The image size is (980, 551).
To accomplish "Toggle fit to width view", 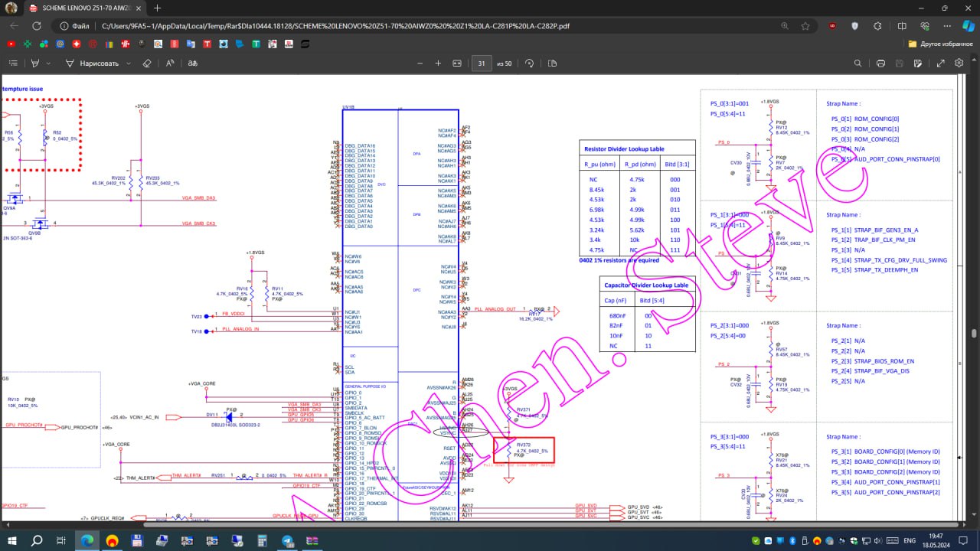I will 457,63.
